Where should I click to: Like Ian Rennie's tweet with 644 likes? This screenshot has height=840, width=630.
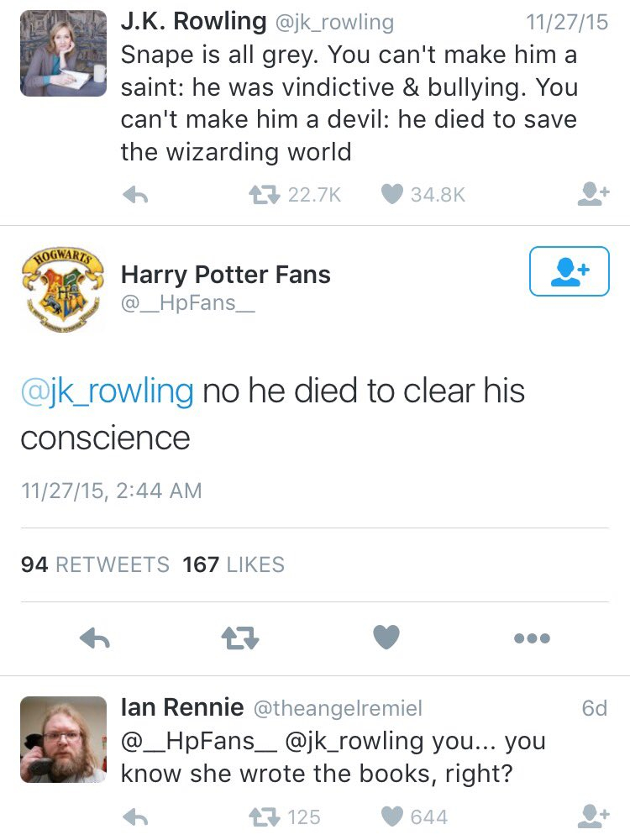392,816
